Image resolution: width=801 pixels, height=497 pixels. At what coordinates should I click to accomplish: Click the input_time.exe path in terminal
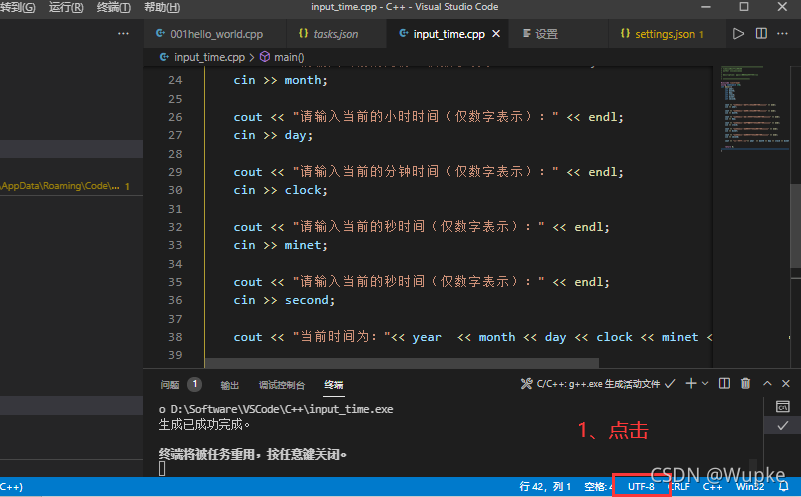coord(281,409)
